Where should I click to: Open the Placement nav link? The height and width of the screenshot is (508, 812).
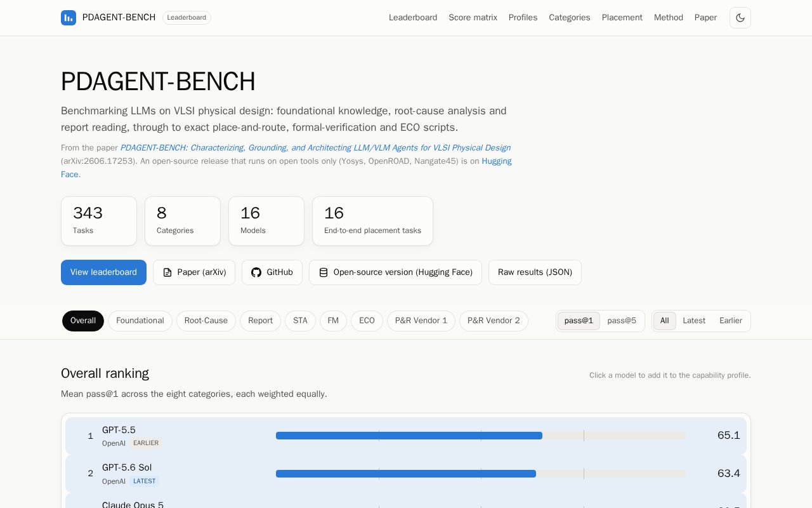coord(622,18)
